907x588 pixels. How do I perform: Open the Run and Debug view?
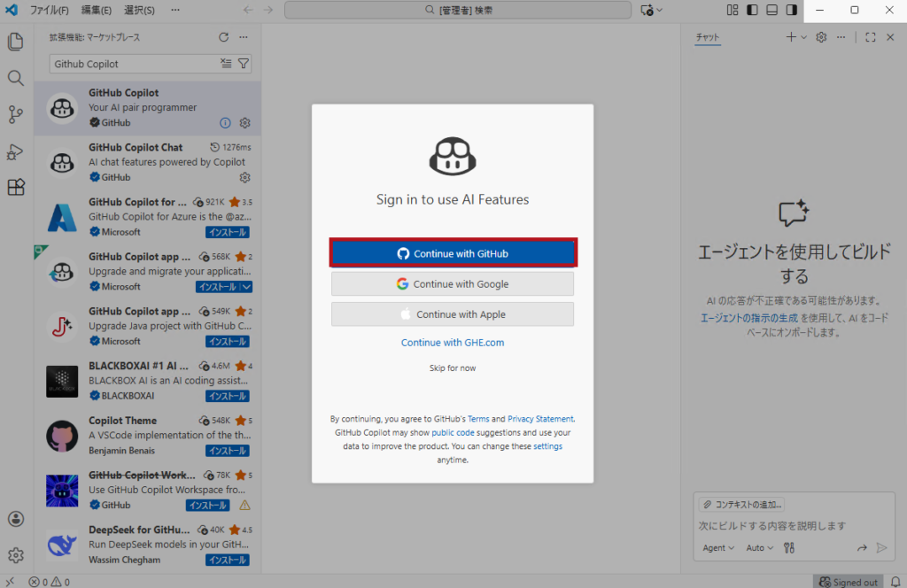point(15,151)
